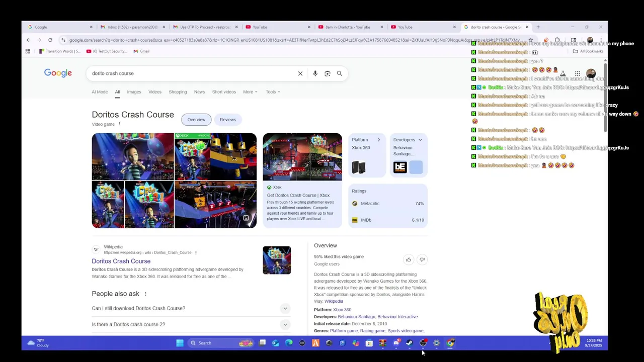Viewport: 644px width, 362px height.
Task: Expand the Developers card chevron
Action: pos(420,140)
